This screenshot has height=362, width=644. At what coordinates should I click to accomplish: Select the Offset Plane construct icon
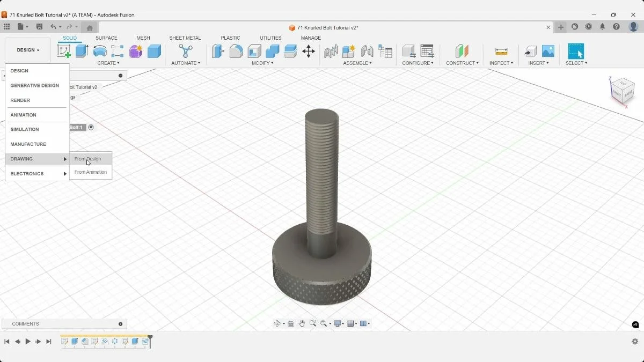pyautogui.click(x=462, y=51)
